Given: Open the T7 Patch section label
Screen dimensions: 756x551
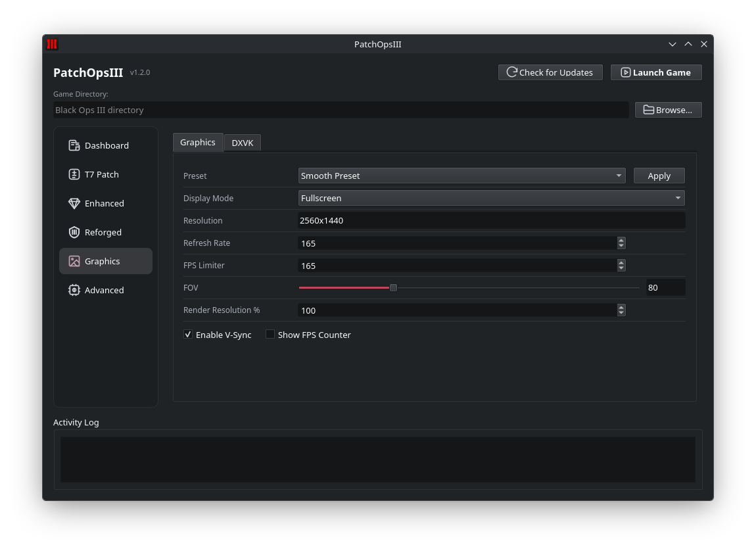Looking at the screenshot, I should coord(102,174).
